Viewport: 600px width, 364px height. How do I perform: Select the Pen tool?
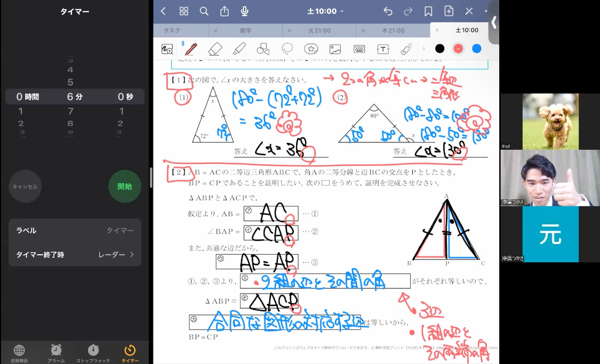[x=191, y=49]
